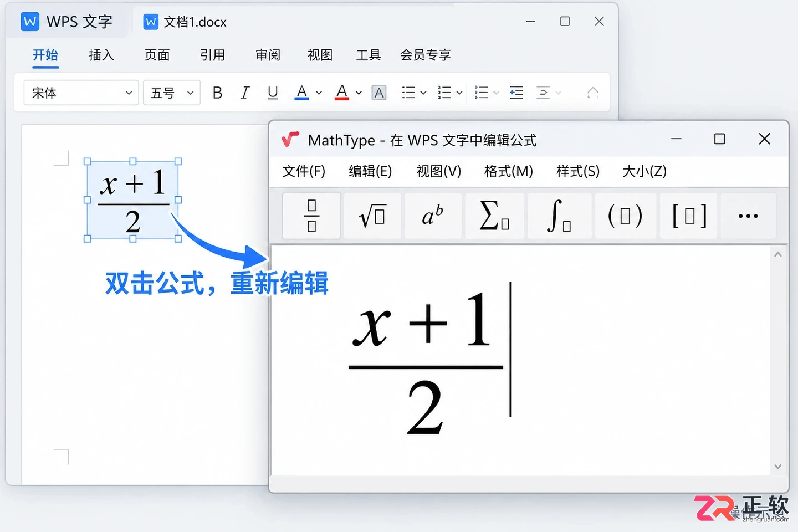Switch to the 引用 tab in WPS
Viewport: 798px width, 532px height.
(212, 55)
